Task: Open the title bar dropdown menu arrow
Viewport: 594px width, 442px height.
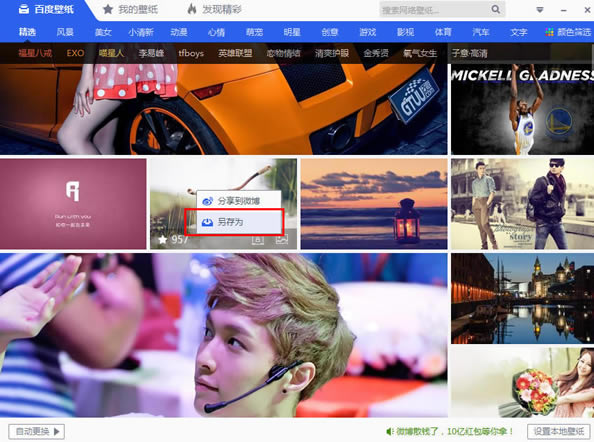Action: pos(540,10)
